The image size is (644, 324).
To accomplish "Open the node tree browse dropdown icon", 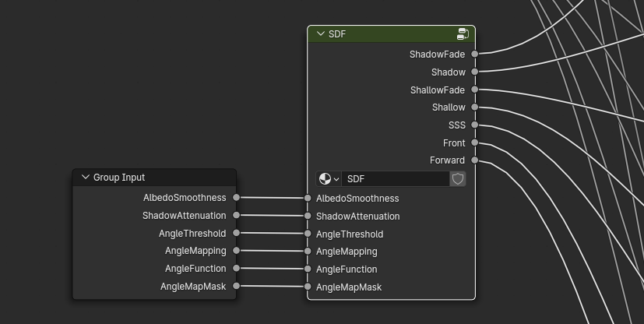I will [x=329, y=179].
